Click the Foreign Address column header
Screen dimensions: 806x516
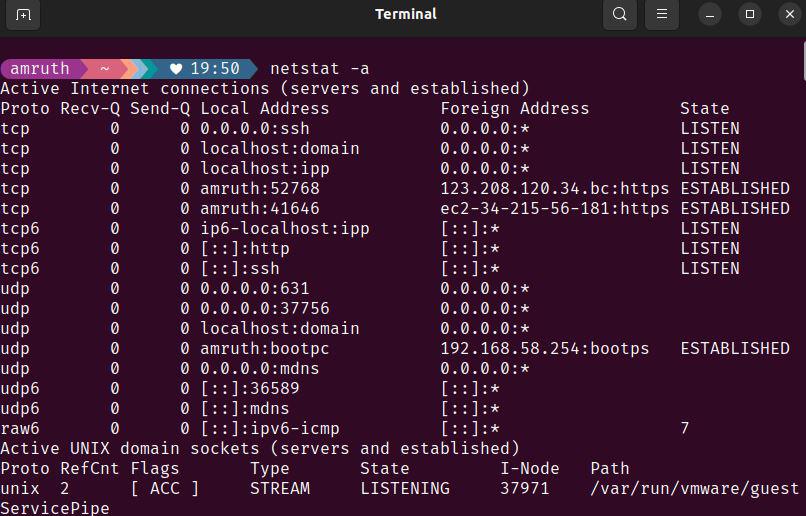click(514, 109)
